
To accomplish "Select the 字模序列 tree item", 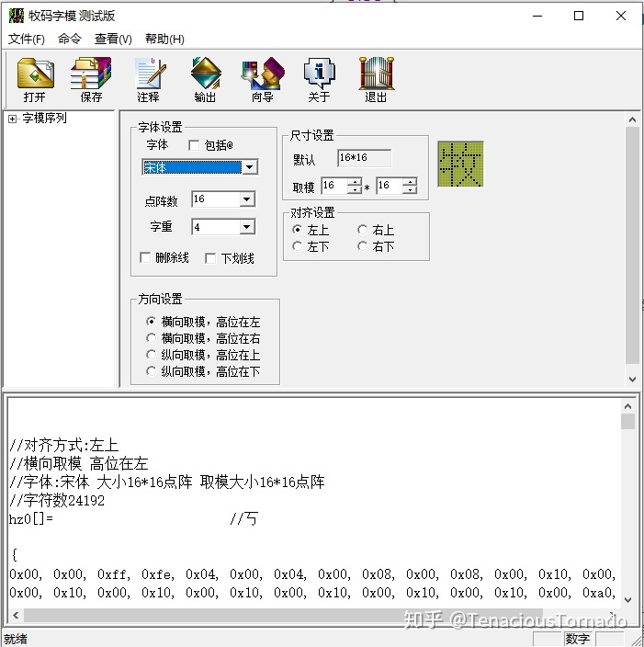I will coord(44,119).
